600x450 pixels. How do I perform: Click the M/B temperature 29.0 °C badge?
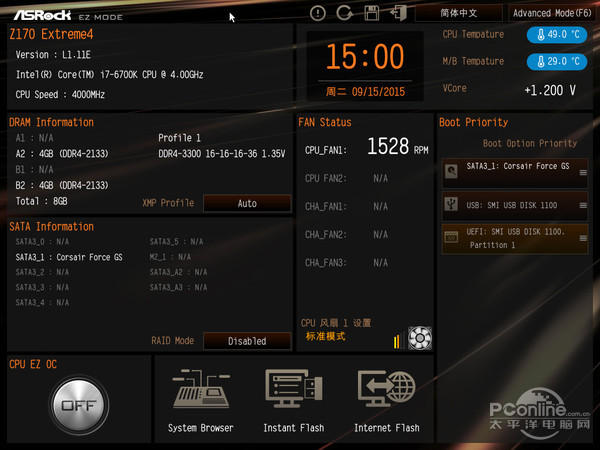[557, 62]
